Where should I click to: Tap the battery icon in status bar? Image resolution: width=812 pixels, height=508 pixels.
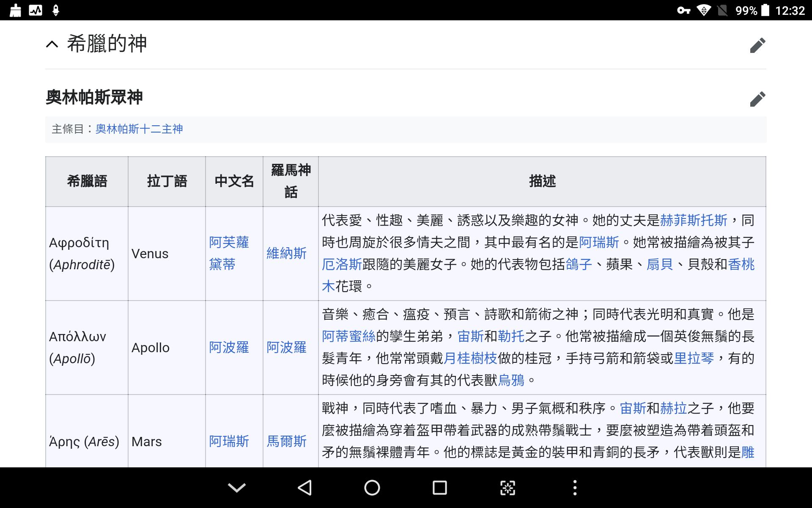click(x=765, y=10)
